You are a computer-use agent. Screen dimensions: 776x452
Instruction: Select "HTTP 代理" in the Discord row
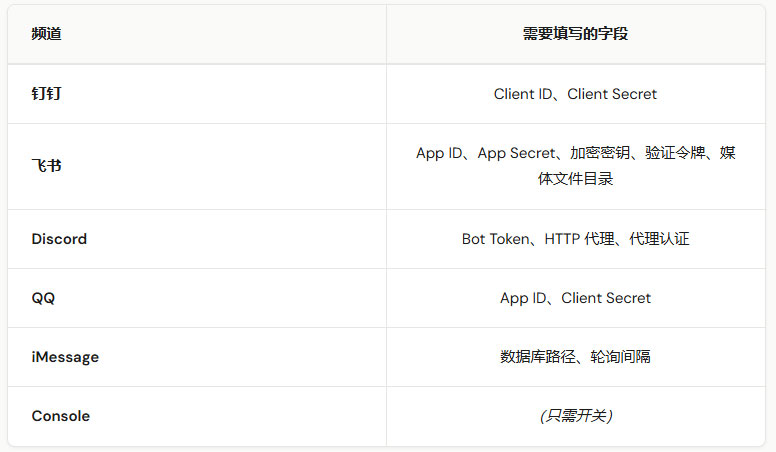578,239
